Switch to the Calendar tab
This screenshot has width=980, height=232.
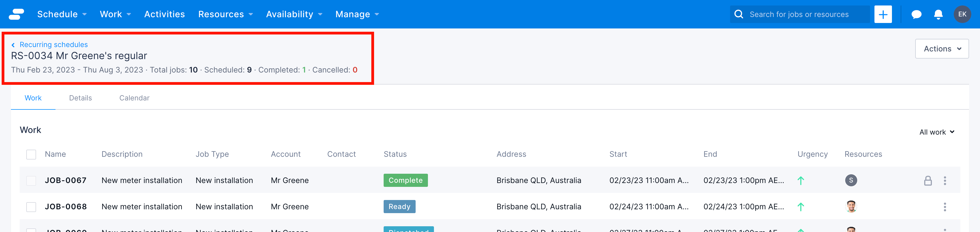pos(134,98)
